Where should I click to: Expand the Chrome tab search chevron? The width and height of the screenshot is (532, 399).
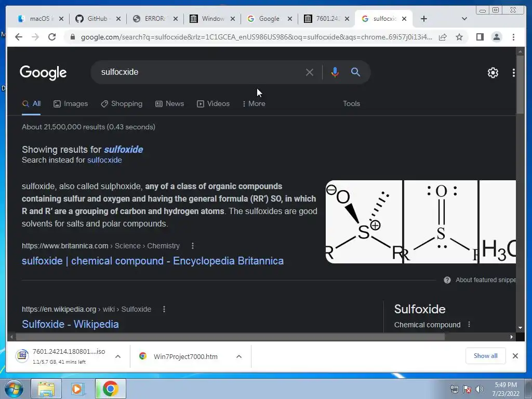pyautogui.click(x=464, y=19)
